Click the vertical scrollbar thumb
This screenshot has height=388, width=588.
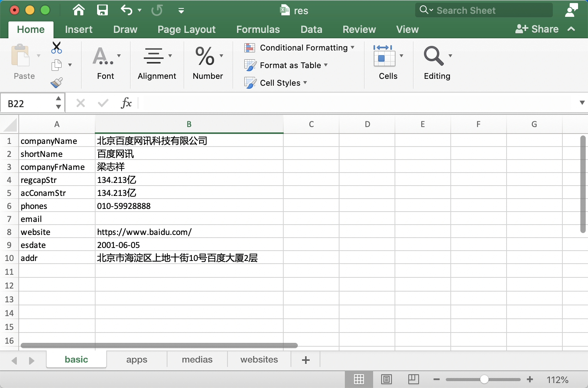[583, 184]
